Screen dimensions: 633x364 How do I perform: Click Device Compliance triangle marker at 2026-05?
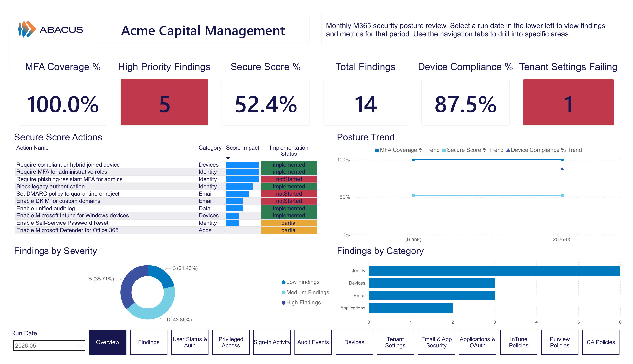562,169
